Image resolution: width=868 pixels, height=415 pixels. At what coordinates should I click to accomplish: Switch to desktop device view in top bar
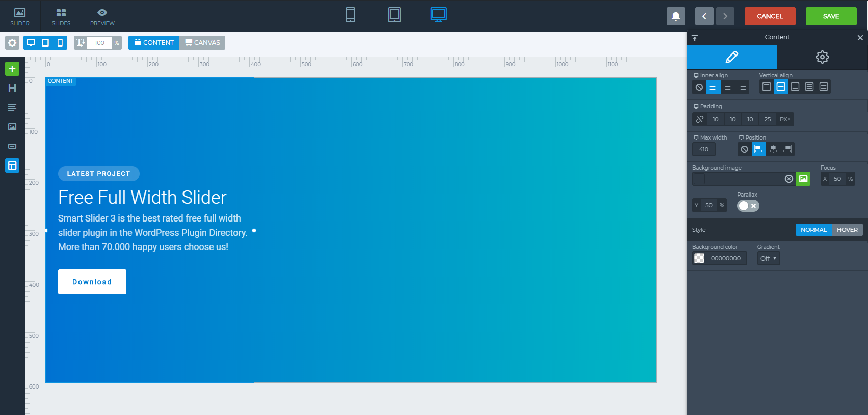click(438, 15)
